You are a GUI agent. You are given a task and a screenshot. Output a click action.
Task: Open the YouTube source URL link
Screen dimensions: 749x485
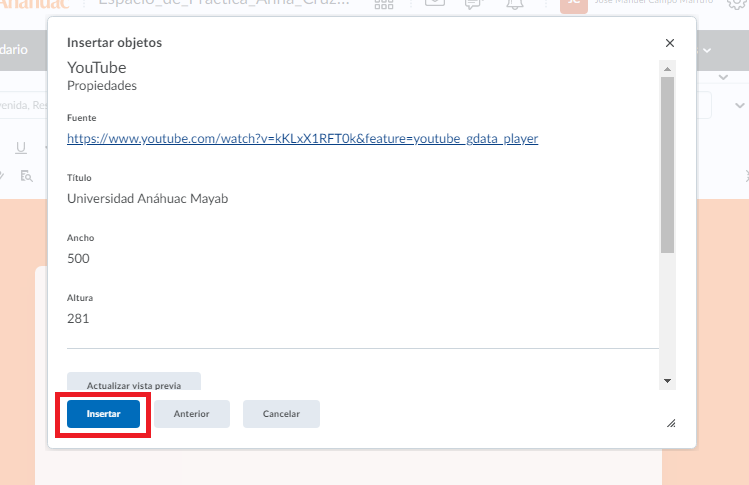[x=302, y=139]
